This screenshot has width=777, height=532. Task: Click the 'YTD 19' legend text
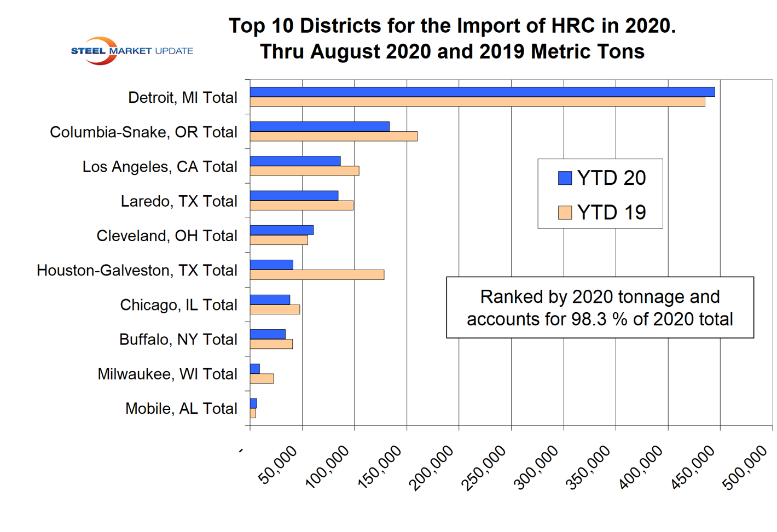pyautogui.click(x=611, y=212)
